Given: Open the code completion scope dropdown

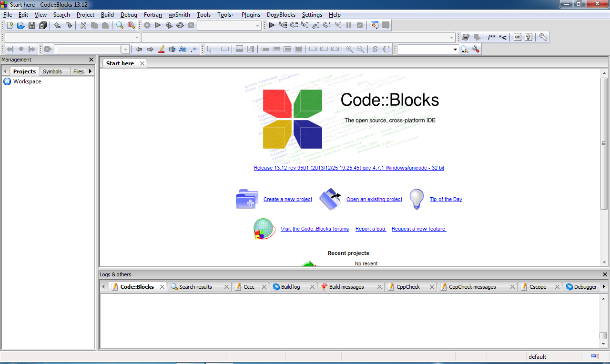Looking at the screenshot, I should click(72, 37).
